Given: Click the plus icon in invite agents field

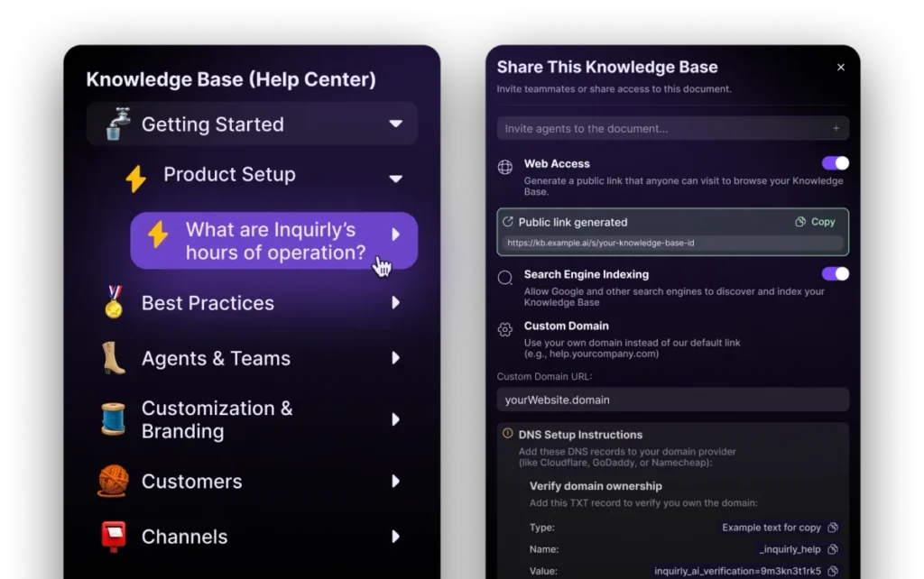Looking at the screenshot, I should 836,129.
